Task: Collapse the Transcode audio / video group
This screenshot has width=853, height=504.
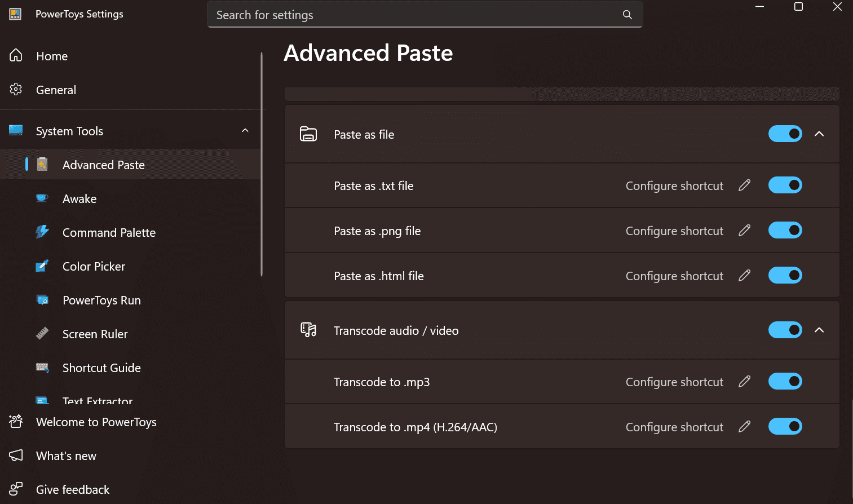Action: pyautogui.click(x=819, y=330)
